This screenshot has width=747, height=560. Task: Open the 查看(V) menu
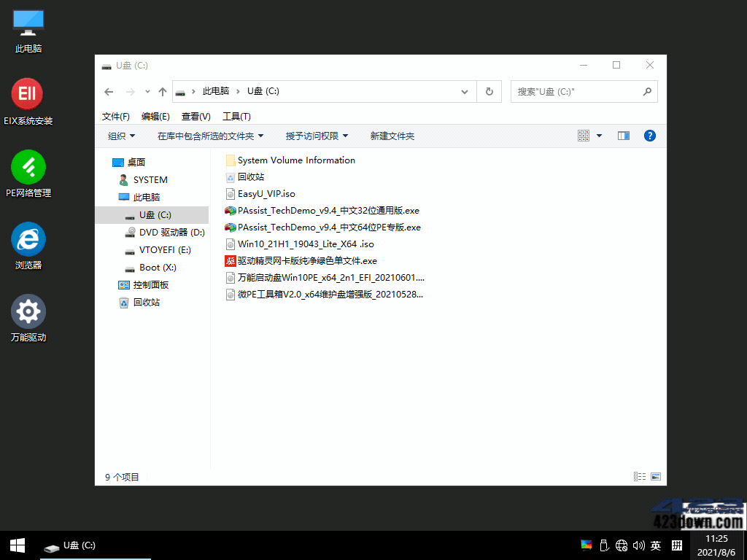point(196,116)
